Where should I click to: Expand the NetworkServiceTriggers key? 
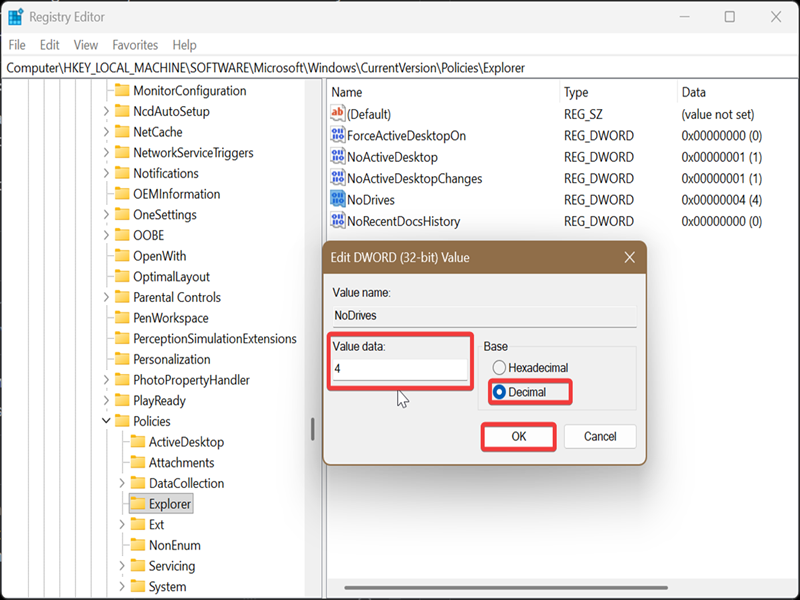coord(106,152)
